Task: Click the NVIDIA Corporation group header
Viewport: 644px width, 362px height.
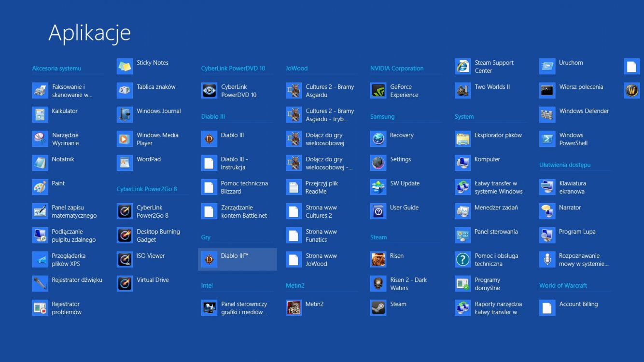Action: [x=396, y=69]
